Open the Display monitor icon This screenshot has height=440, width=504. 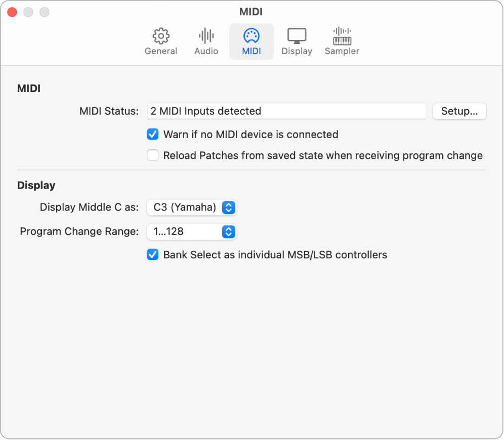(x=297, y=36)
